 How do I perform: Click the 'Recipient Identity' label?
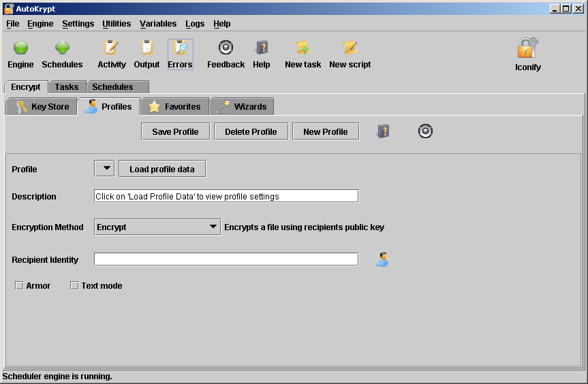pyautogui.click(x=45, y=259)
